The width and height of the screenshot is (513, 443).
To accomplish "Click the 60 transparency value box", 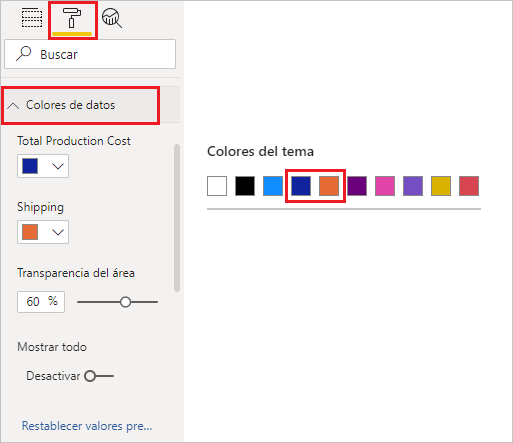I will tap(41, 302).
